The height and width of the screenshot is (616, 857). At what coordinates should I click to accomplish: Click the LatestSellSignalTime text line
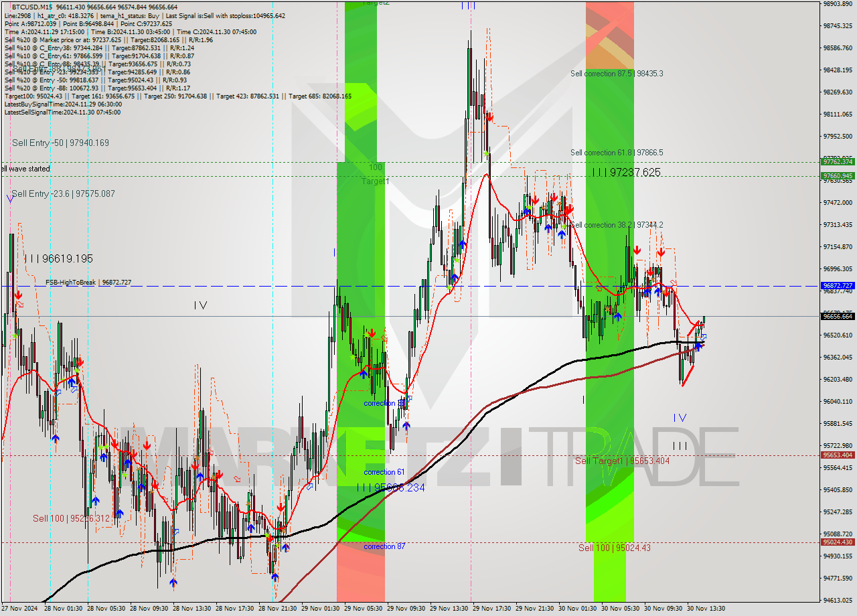coord(62,112)
